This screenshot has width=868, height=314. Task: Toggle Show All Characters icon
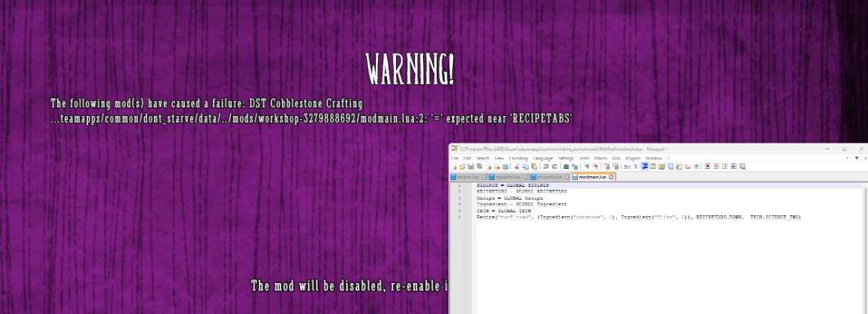point(636,166)
